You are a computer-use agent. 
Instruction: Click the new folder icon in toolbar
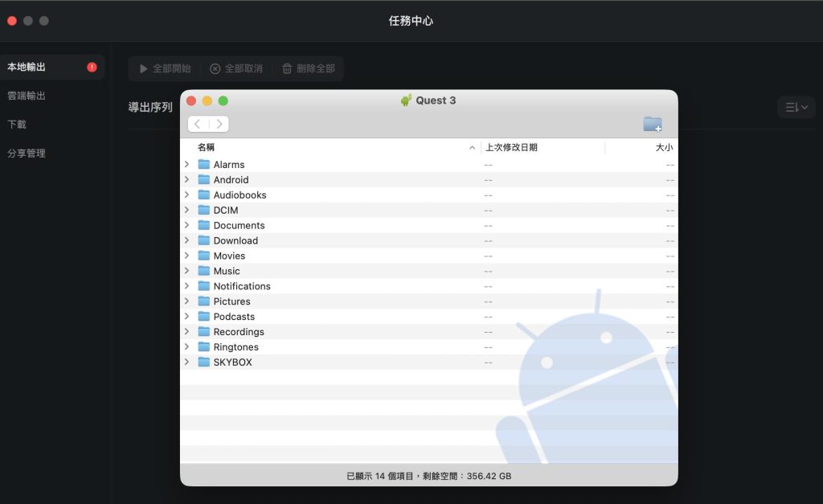pyautogui.click(x=652, y=124)
